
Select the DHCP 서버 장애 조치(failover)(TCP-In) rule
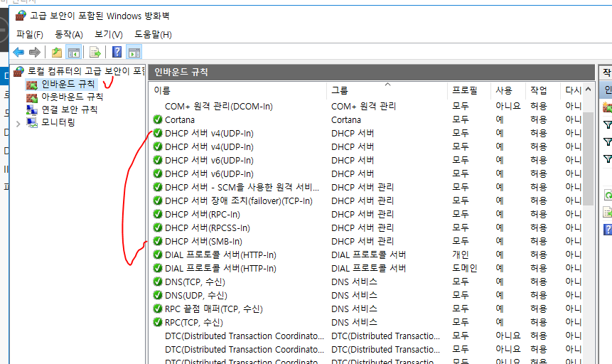coord(239,200)
